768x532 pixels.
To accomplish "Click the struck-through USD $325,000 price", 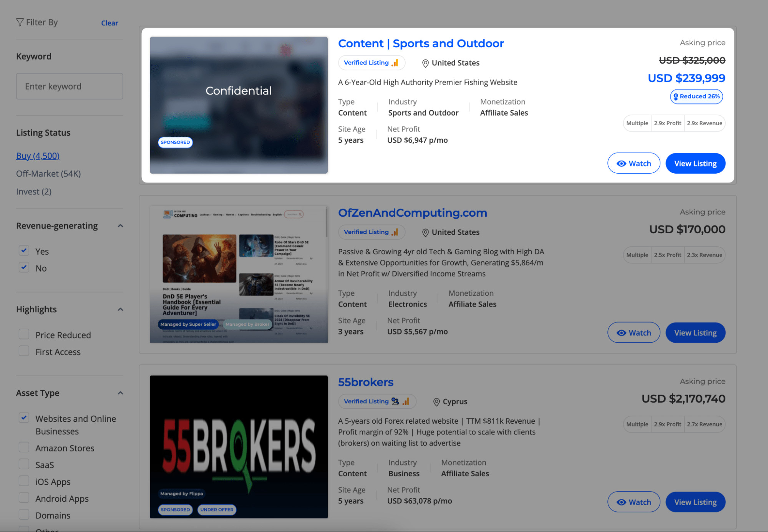I will coord(692,60).
